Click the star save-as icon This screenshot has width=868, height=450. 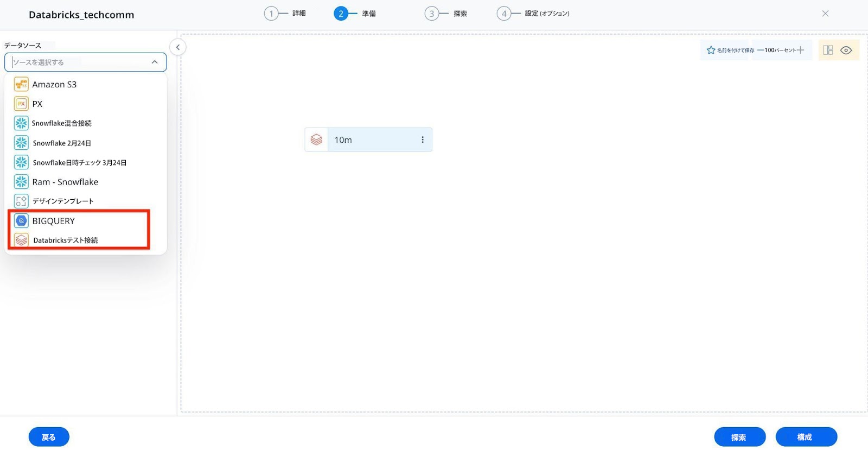pos(711,50)
